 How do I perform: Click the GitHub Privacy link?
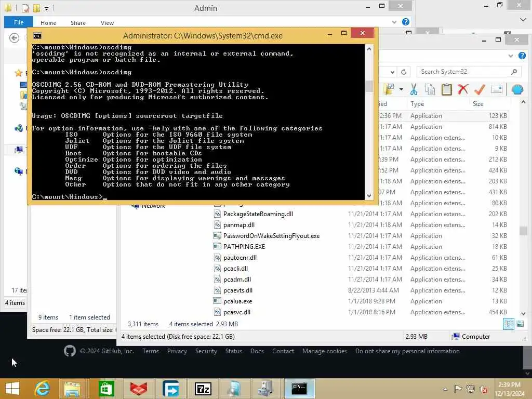click(x=177, y=351)
